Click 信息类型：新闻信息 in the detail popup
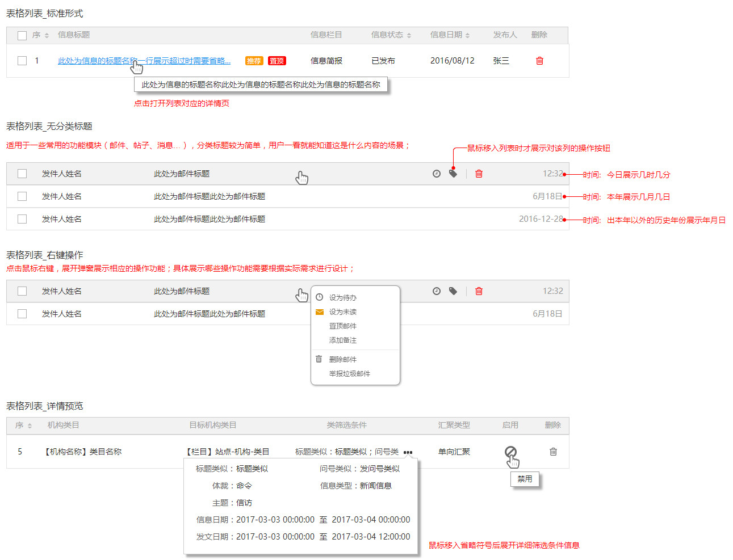 [356, 486]
